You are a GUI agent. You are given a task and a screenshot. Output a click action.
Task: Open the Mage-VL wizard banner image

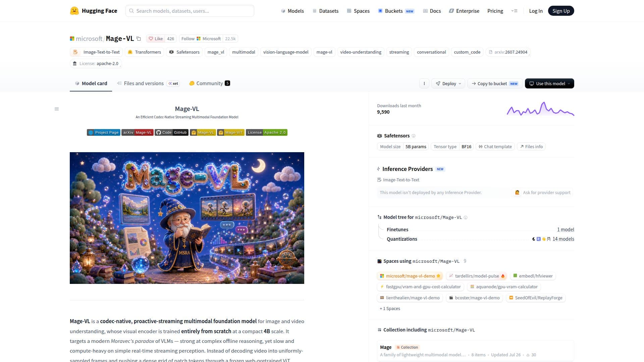pyautogui.click(x=187, y=218)
